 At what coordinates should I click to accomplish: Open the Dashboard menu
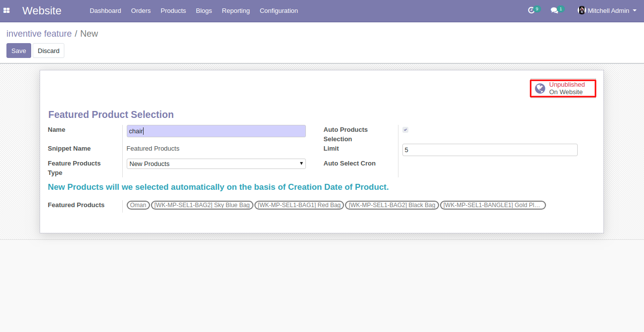[105, 10]
